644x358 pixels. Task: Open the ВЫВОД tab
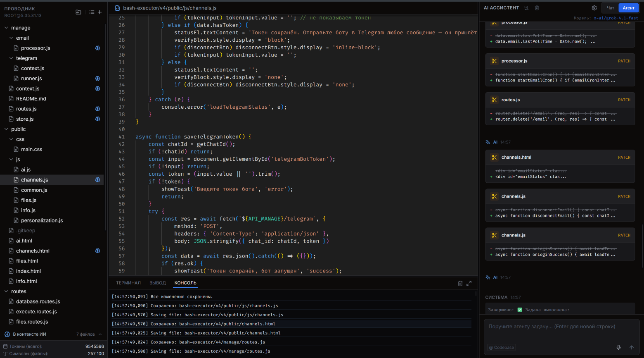[x=157, y=283]
